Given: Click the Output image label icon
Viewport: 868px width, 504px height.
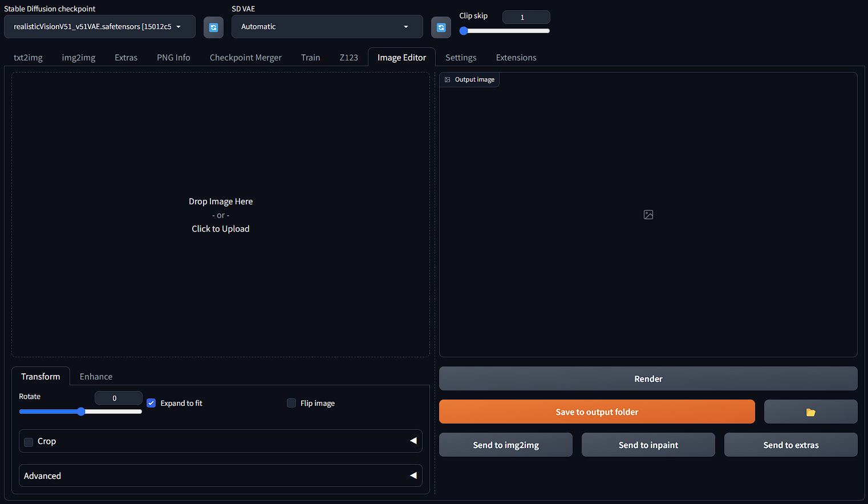Looking at the screenshot, I should pos(448,80).
